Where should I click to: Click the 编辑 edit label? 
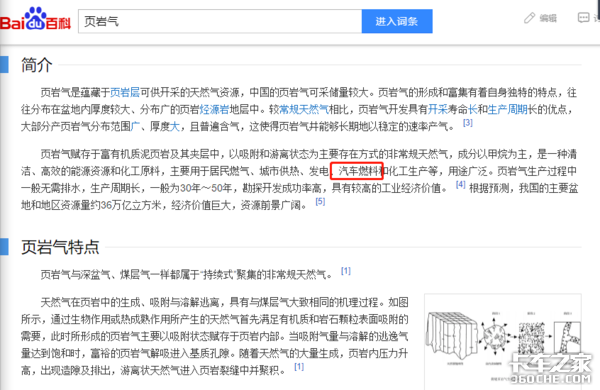548,18
